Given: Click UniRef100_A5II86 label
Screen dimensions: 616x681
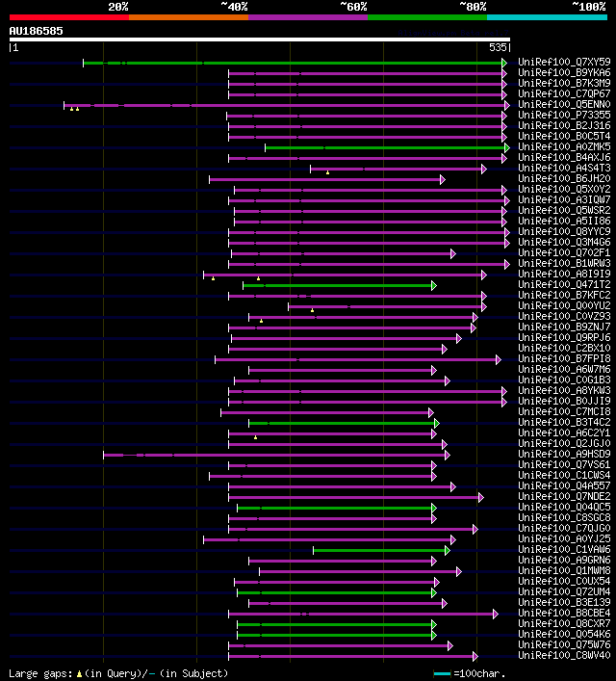Looking at the screenshot, I should pos(564,222).
